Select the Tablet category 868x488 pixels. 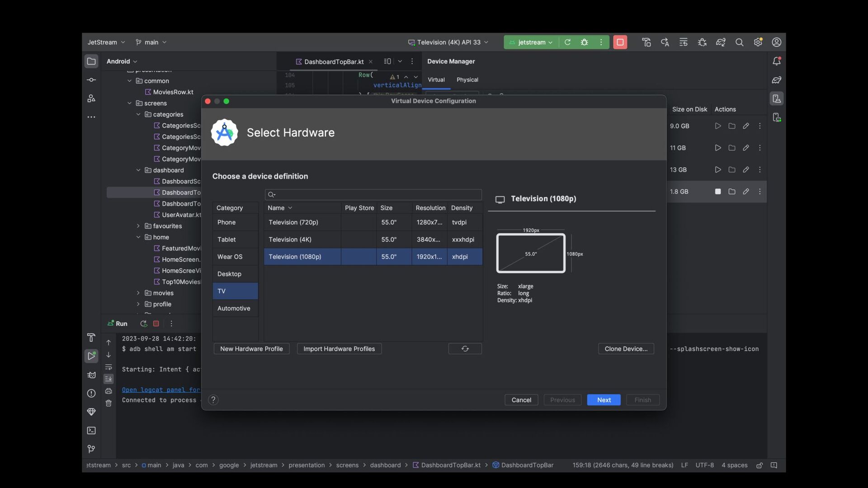[x=236, y=239]
